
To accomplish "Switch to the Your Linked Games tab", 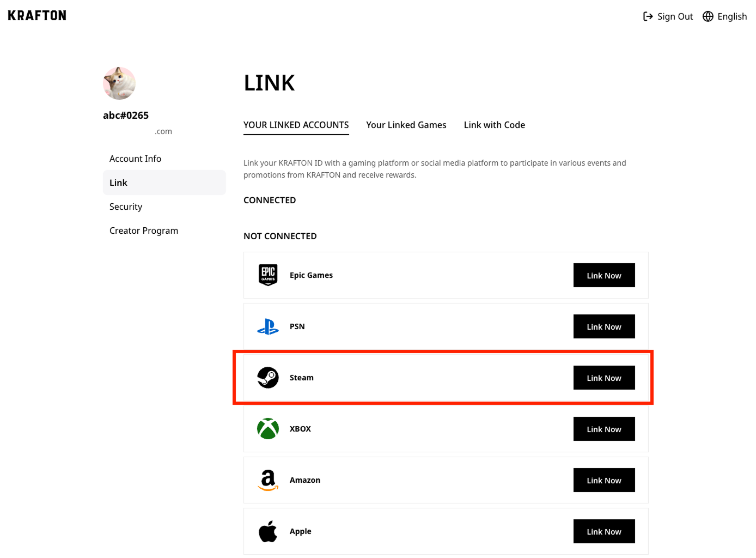I will point(406,125).
